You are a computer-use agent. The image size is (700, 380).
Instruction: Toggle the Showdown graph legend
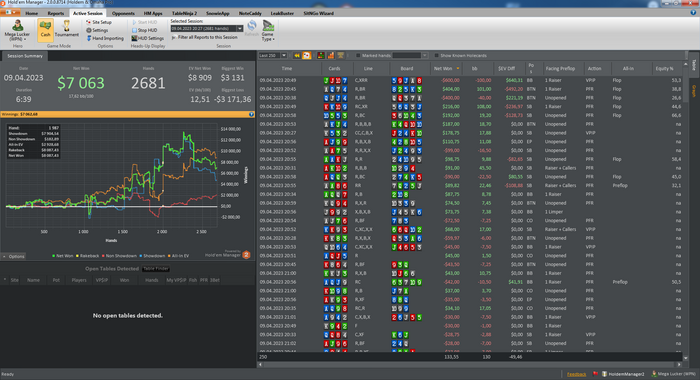coord(152,256)
